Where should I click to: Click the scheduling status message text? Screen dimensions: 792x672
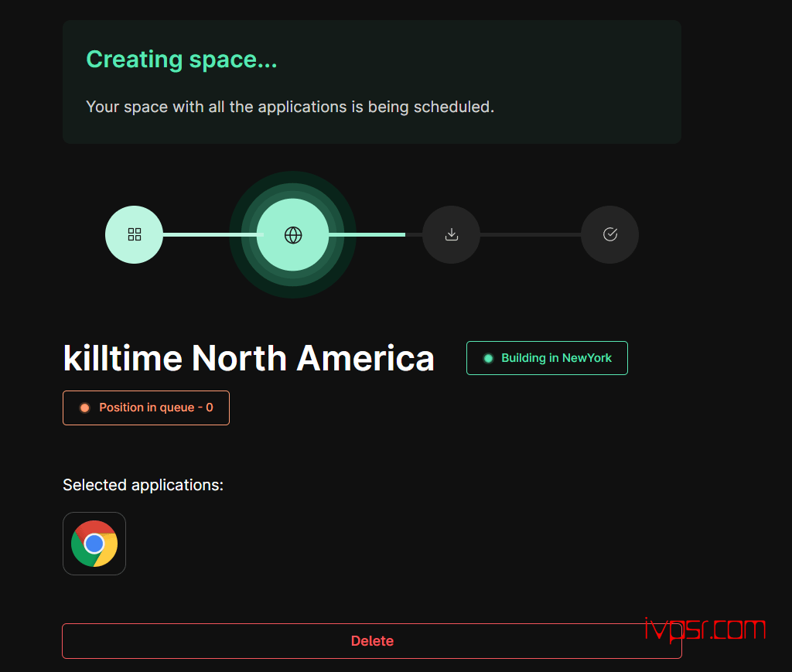pyautogui.click(x=290, y=107)
